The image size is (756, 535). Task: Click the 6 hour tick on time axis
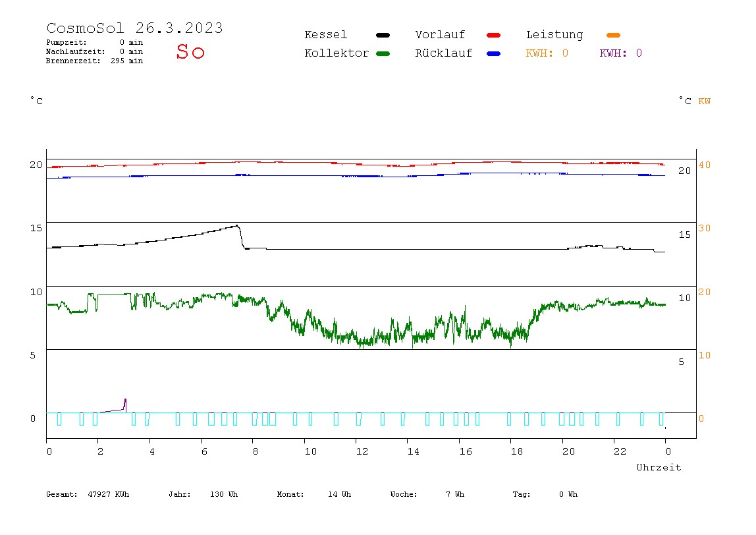pos(204,451)
